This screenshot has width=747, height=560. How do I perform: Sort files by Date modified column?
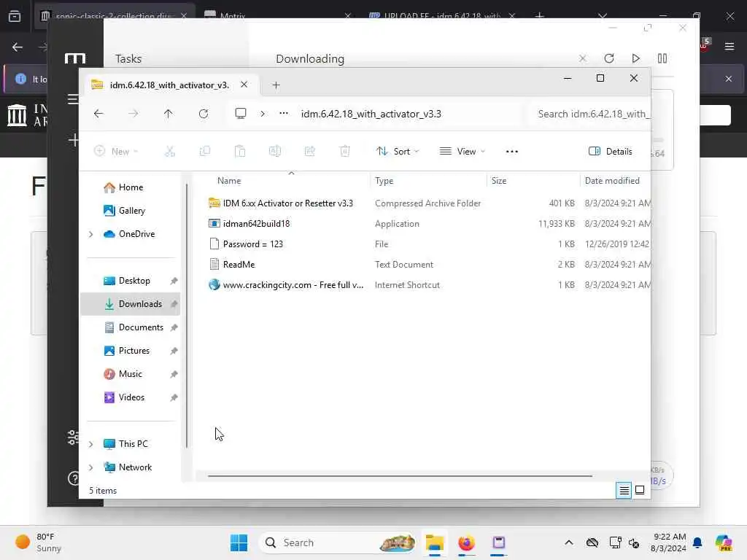(612, 181)
